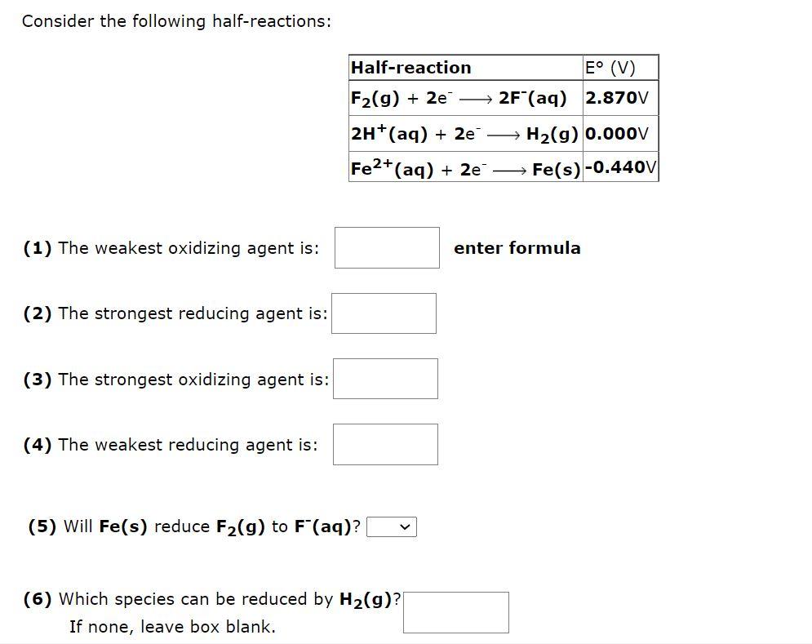Click the weakest oxidizing agent answer box

386,247
